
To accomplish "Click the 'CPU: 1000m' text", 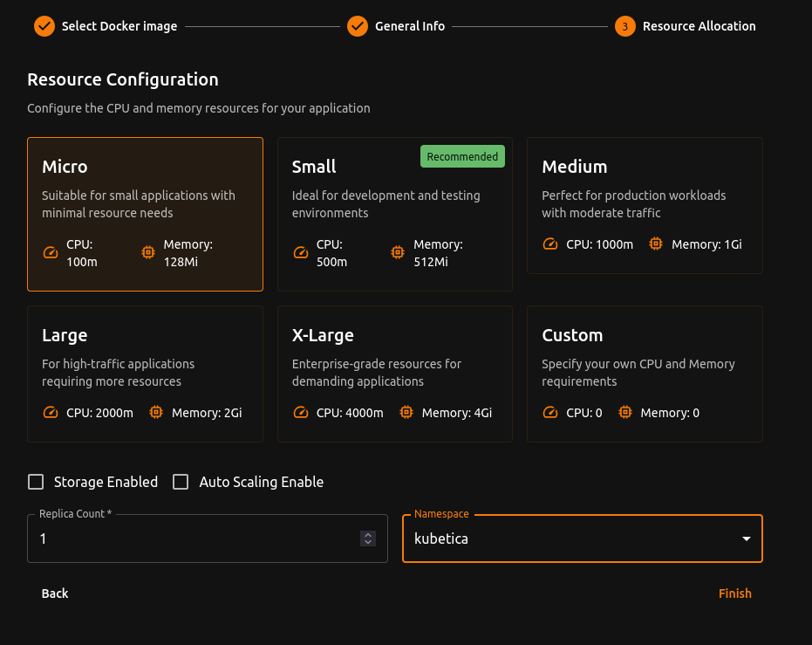I will pyautogui.click(x=600, y=244).
